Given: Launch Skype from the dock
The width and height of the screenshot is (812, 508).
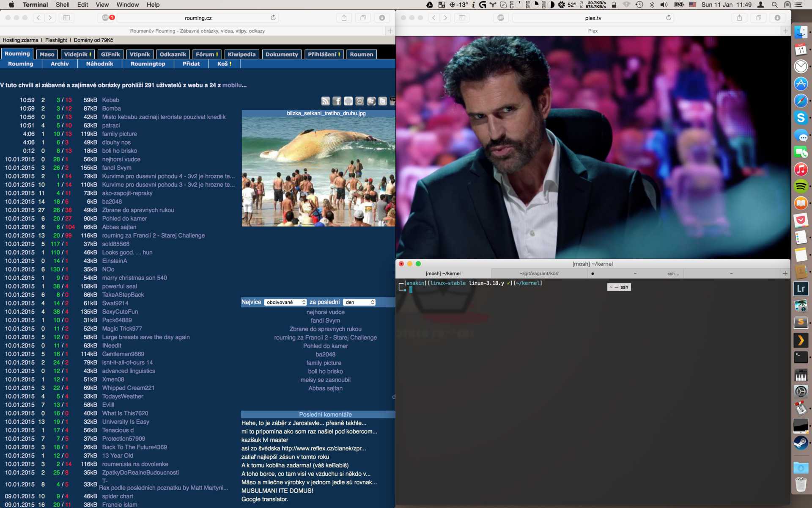Looking at the screenshot, I should click(801, 118).
